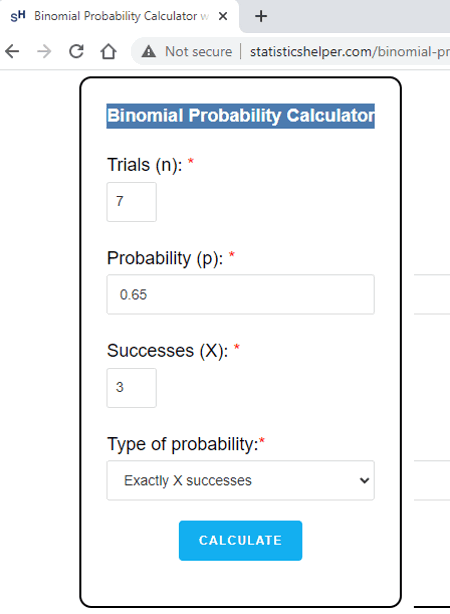Open a new tab with plus icon

click(261, 16)
